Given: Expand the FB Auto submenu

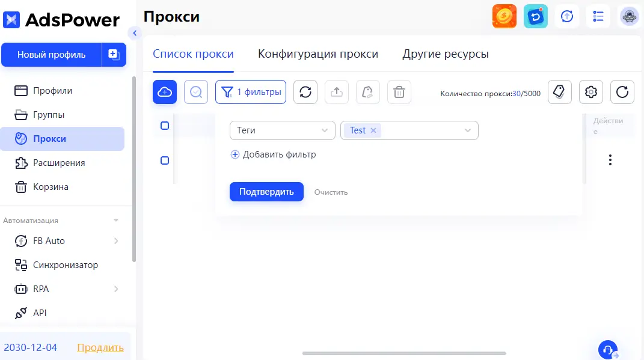Looking at the screenshot, I should (116, 241).
